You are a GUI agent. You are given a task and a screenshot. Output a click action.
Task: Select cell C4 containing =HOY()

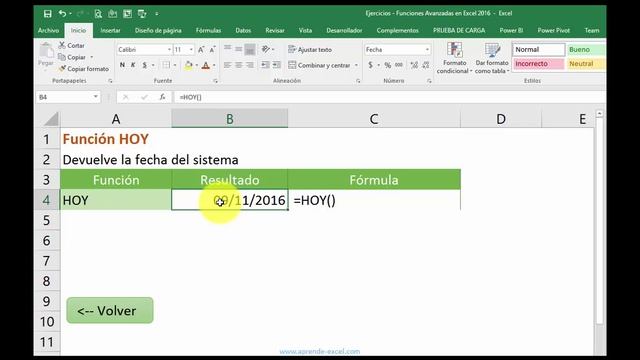point(374,200)
